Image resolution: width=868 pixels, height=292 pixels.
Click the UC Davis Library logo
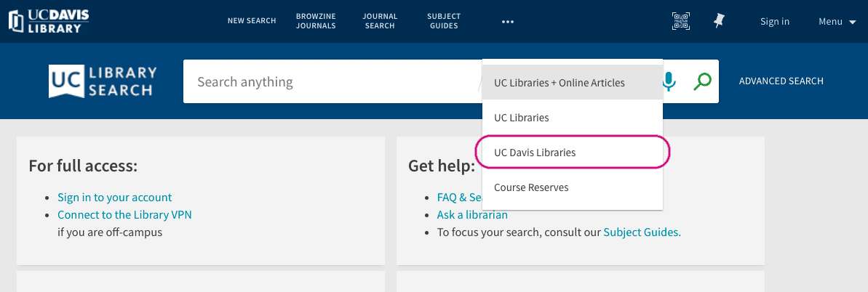point(49,21)
